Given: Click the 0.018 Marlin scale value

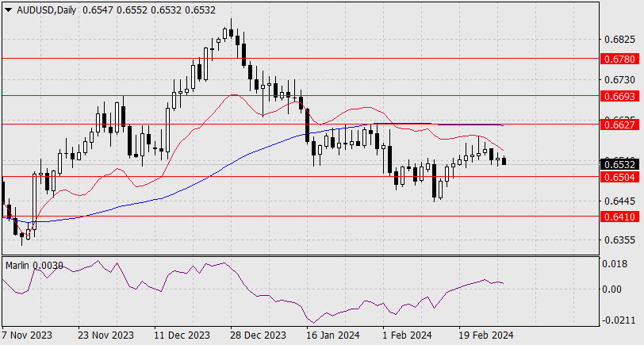Looking at the screenshot, I should click(615, 263).
